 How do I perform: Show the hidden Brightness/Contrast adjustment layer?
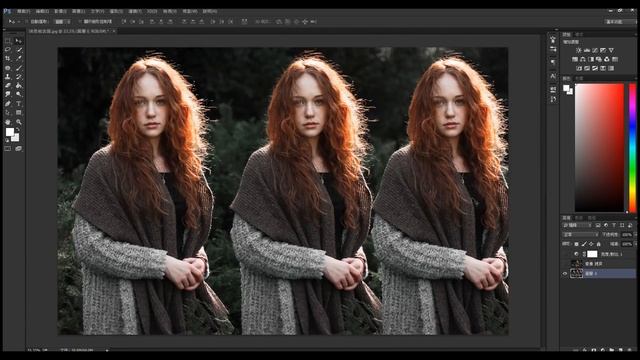click(564, 254)
